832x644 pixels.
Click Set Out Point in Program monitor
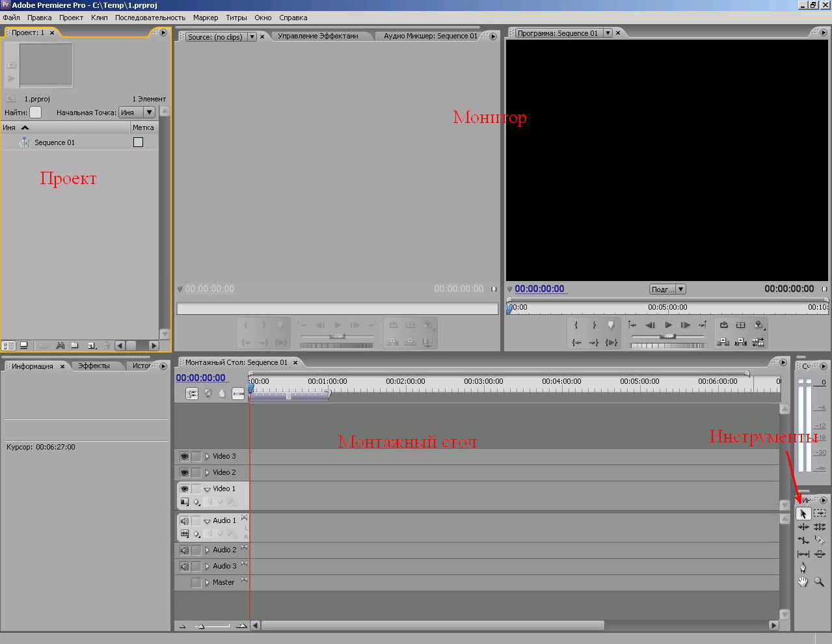[x=595, y=325]
